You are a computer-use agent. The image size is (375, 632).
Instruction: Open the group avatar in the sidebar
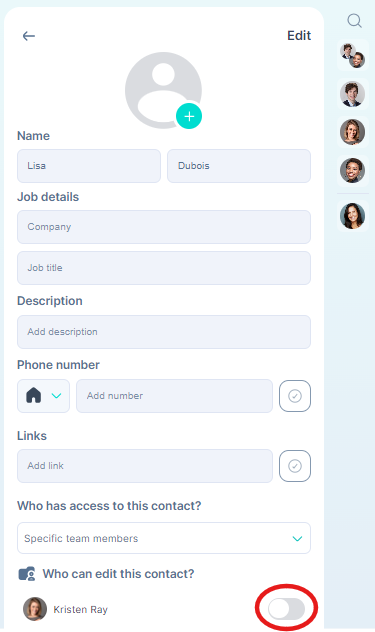[353, 56]
